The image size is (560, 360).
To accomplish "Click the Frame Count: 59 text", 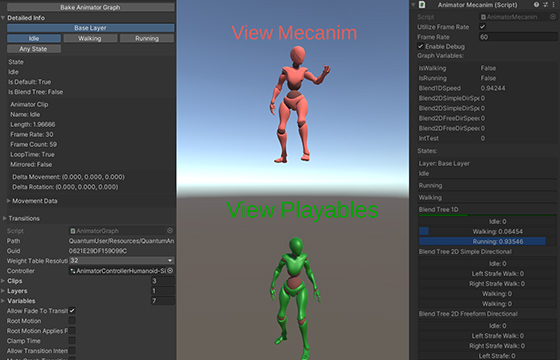I will pyautogui.click(x=33, y=144).
